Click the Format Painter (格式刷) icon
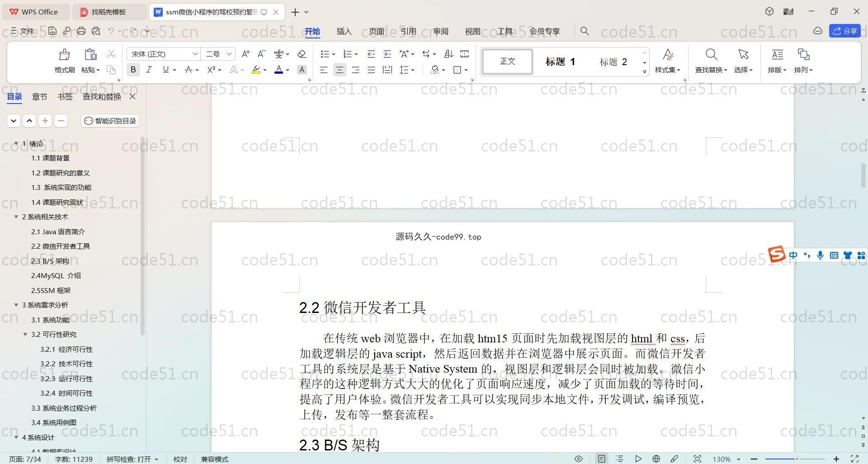868x464 pixels. [x=64, y=55]
